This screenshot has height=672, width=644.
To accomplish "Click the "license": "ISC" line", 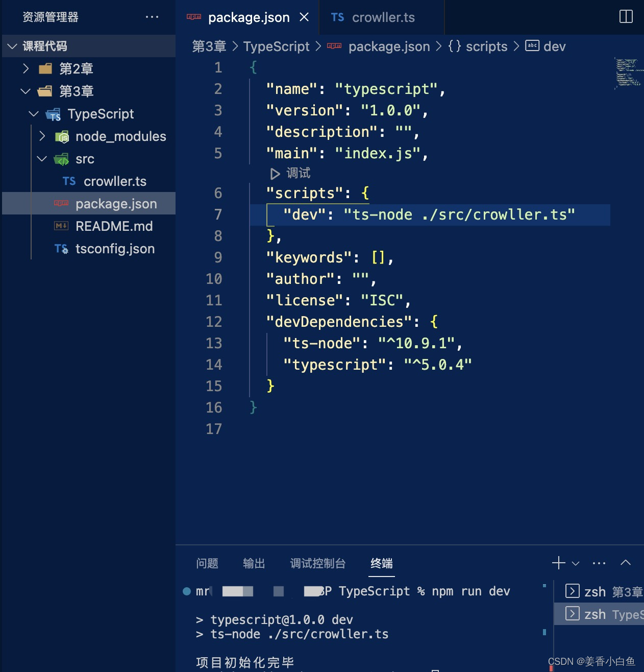I will point(338,300).
